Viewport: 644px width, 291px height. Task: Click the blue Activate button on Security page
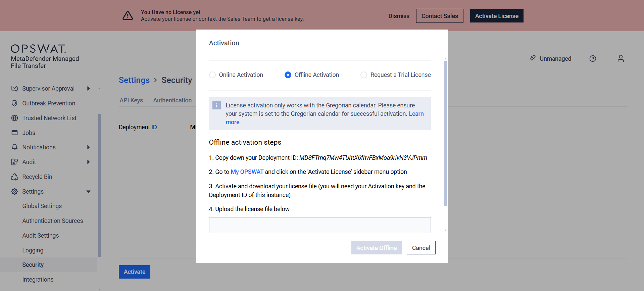click(x=135, y=272)
